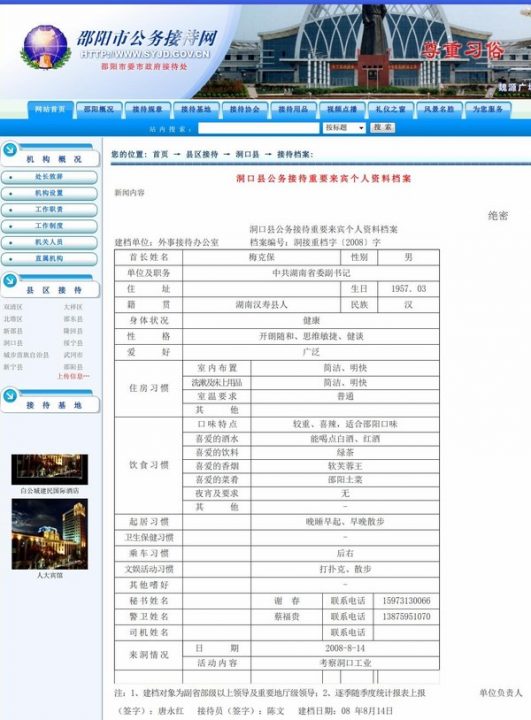Open the 网站首页 tab
The width and height of the screenshot is (531, 720).
pos(50,109)
